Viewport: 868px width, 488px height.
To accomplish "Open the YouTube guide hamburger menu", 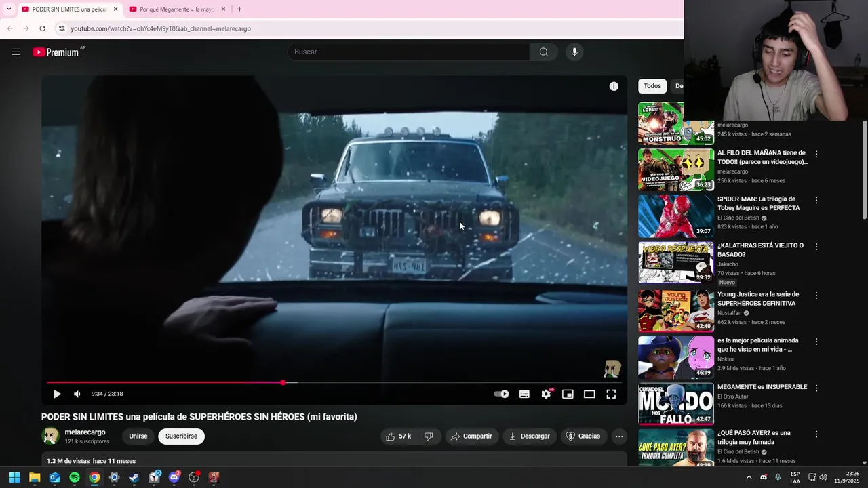I will [x=16, y=52].
